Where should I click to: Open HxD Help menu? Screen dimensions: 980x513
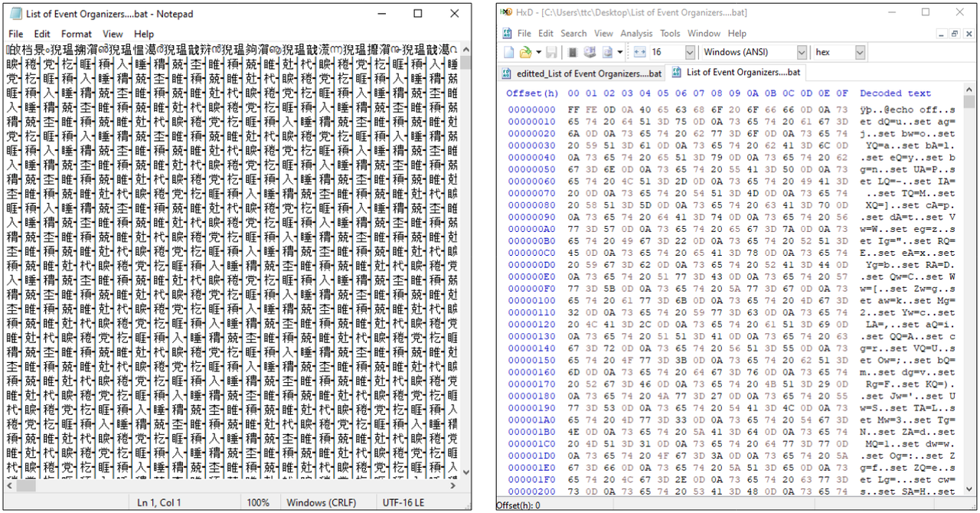[x=737, y=34]
